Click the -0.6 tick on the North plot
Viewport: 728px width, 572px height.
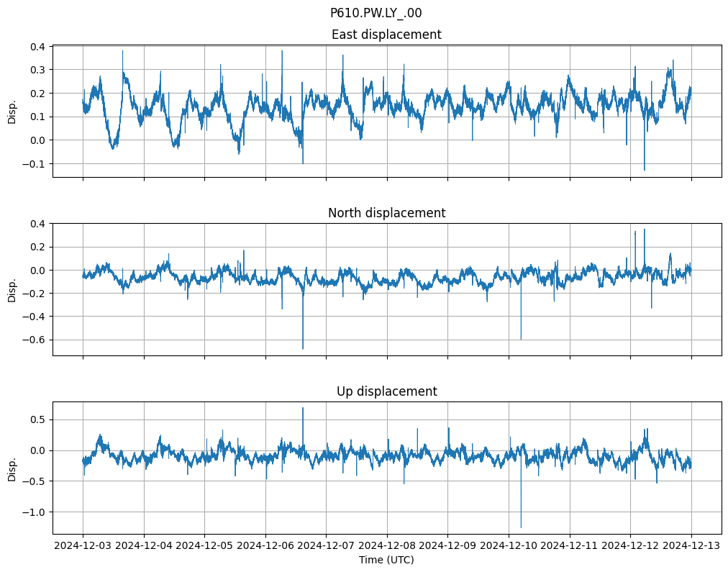pyautogui.click(x=35, y=340)
